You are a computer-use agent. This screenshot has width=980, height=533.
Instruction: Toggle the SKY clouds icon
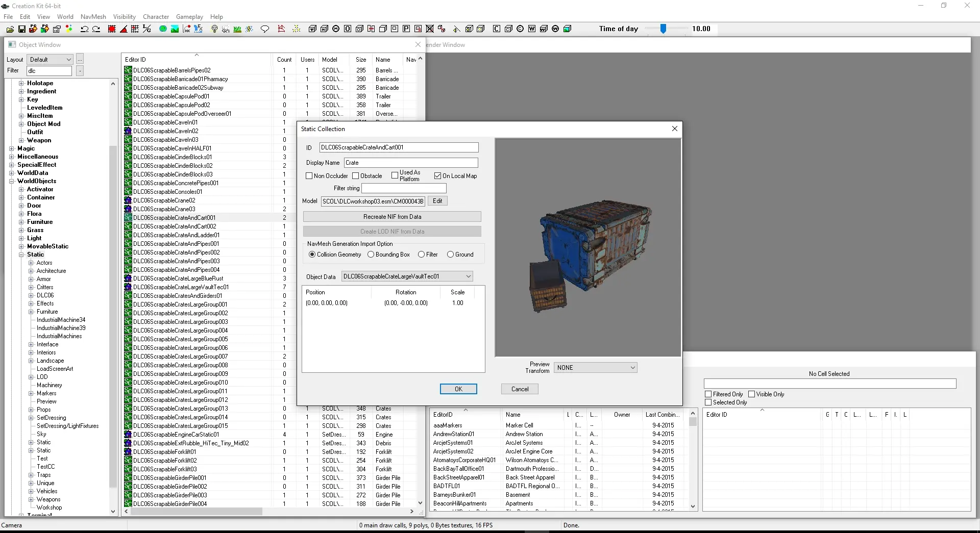[226, 29]
